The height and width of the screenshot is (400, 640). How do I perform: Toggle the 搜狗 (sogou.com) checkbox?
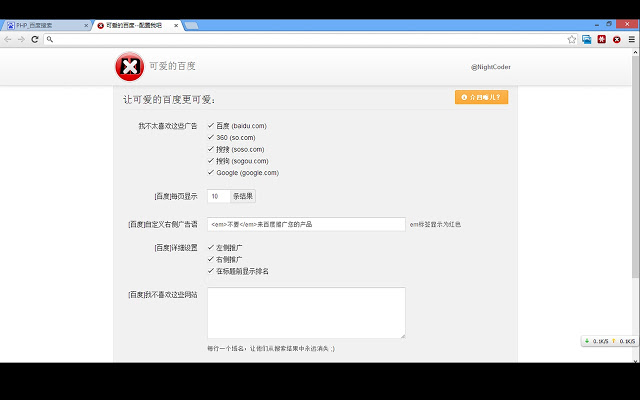click(211, 161)
